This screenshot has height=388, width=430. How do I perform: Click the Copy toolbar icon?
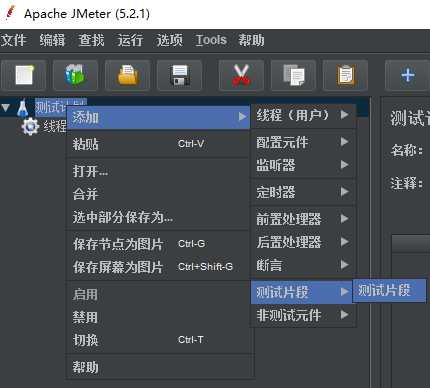tap(293, 75)
